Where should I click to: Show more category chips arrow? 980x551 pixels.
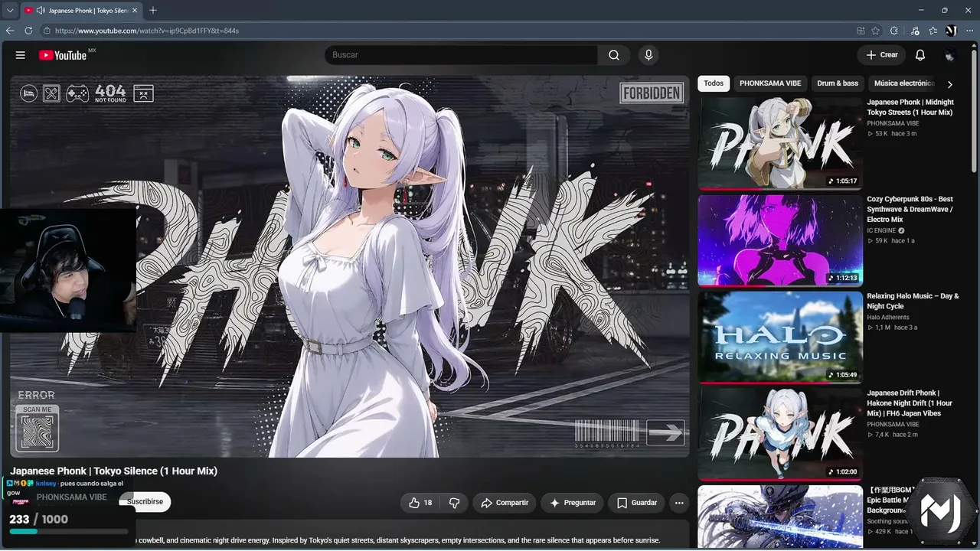pos(950,84)
